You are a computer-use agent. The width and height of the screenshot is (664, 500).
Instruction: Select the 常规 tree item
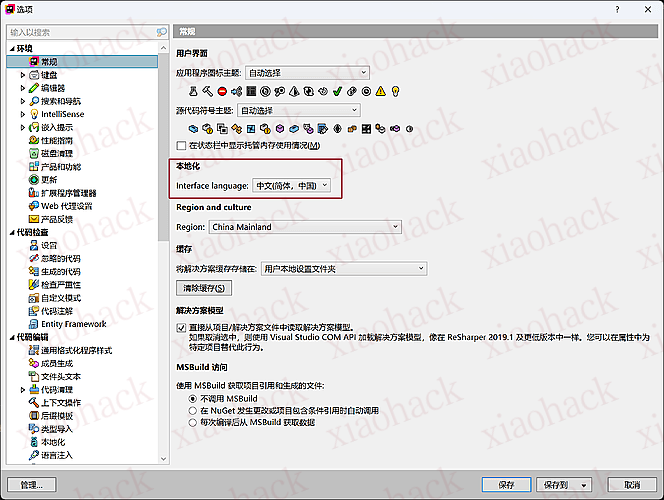coord(82,62)
